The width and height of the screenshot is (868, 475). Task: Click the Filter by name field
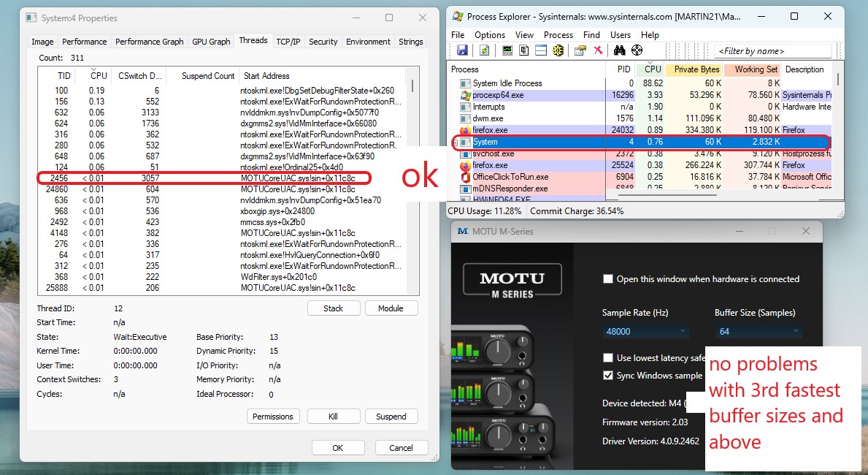tap(773, 51)
